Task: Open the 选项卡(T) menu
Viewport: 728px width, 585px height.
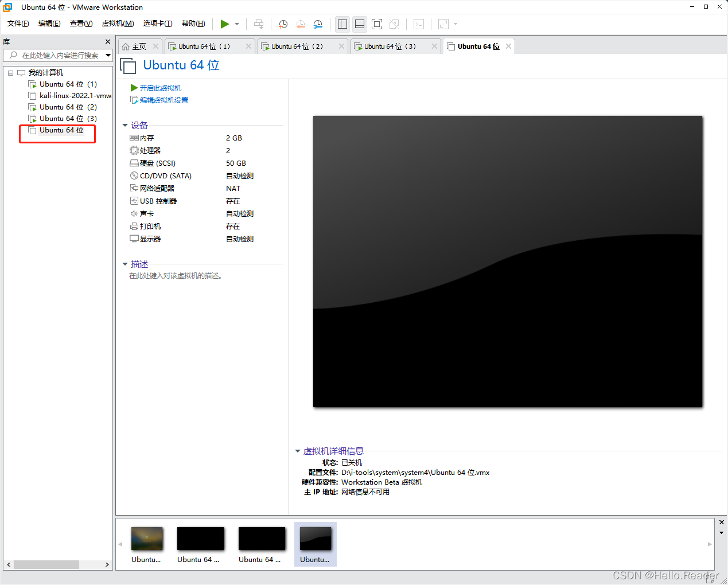Action: [158, 24]
